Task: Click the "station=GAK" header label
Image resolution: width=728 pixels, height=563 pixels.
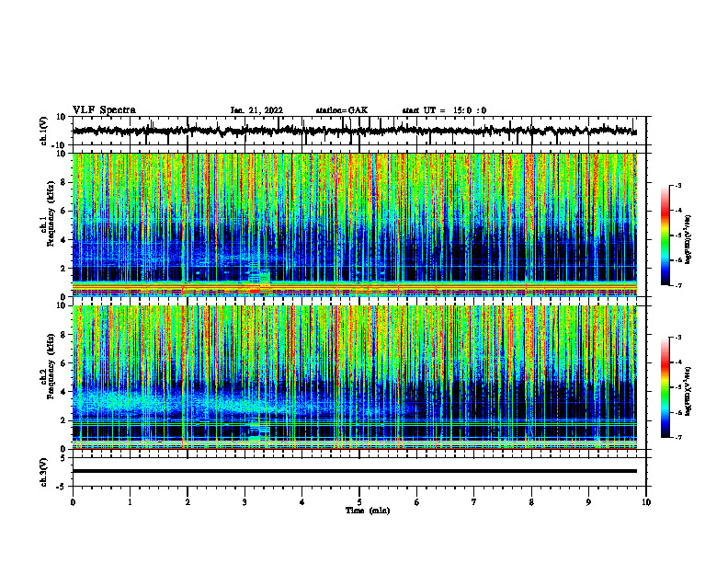Action: click(x=342, y=110)
